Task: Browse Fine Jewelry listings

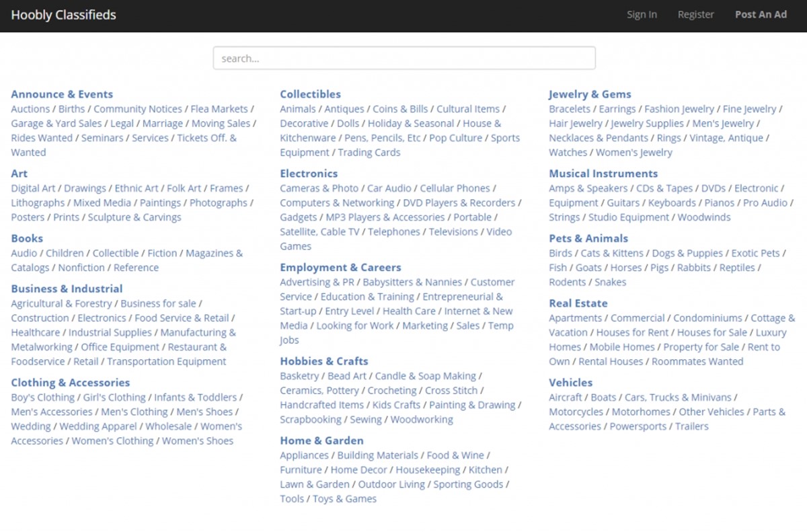Action: [750, 109]
